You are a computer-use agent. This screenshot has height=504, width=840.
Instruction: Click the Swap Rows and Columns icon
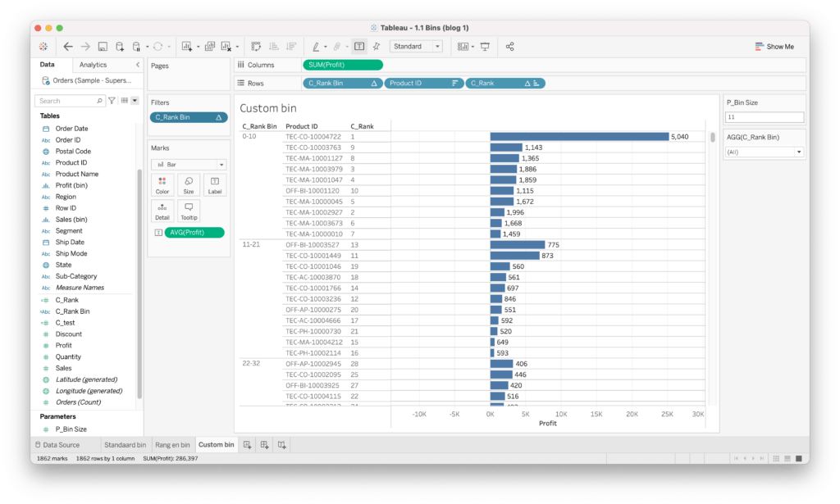pyautogui.click(x=256, y=47)
